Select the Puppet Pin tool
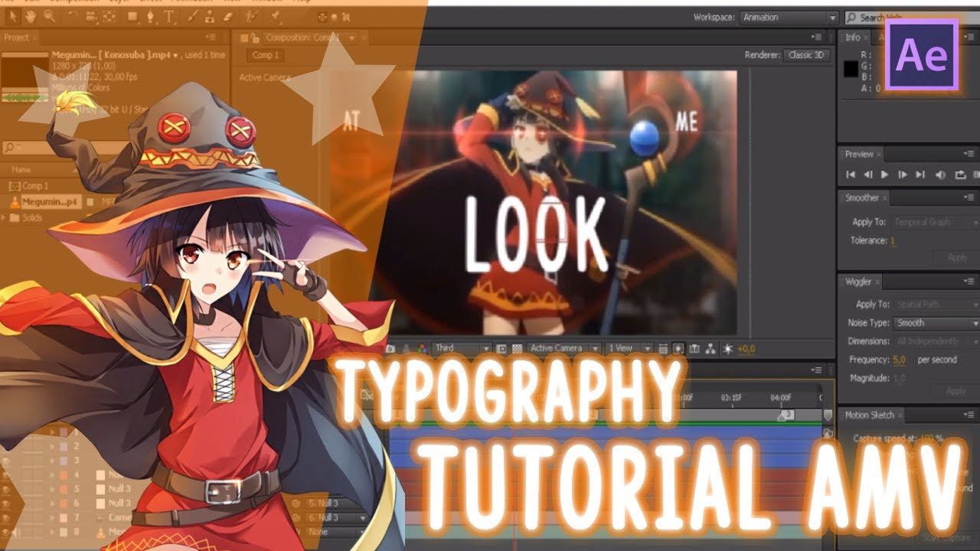The height and width of the screenshot is (551, 980). click(275, 16)
